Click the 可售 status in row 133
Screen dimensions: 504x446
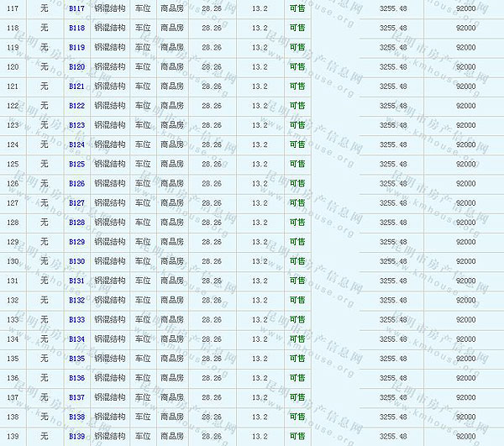(x=297, y=320)
